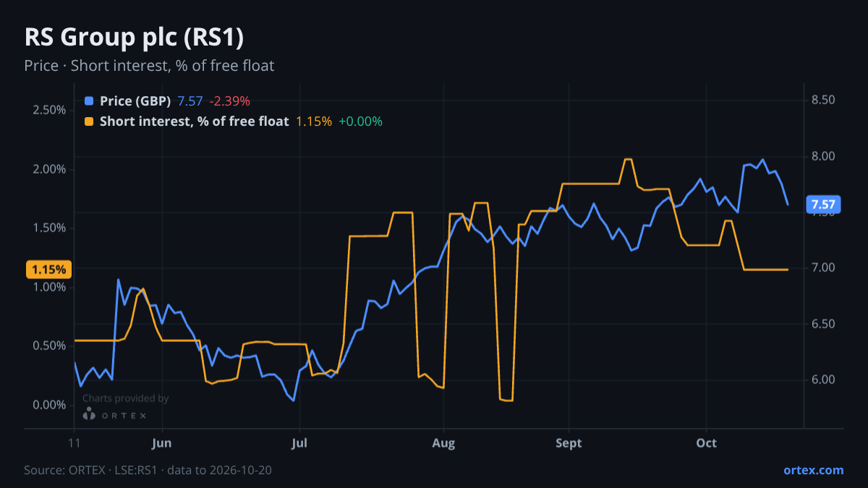The image size is (868, 488).
Task: Click the +0.00% short interest change
Action: pos(360,121)
